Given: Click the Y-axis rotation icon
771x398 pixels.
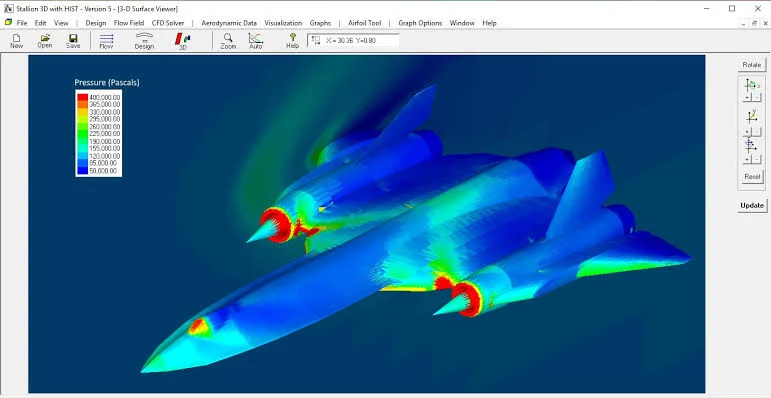Looking at the screenshot, I should coord(752,117).
